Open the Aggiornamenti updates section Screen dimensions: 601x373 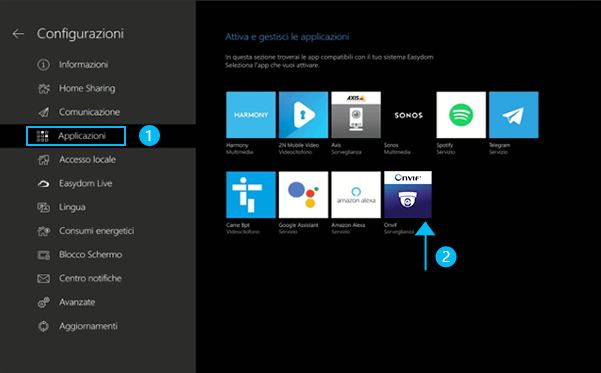pyautogui.click(x=88, y=326)
